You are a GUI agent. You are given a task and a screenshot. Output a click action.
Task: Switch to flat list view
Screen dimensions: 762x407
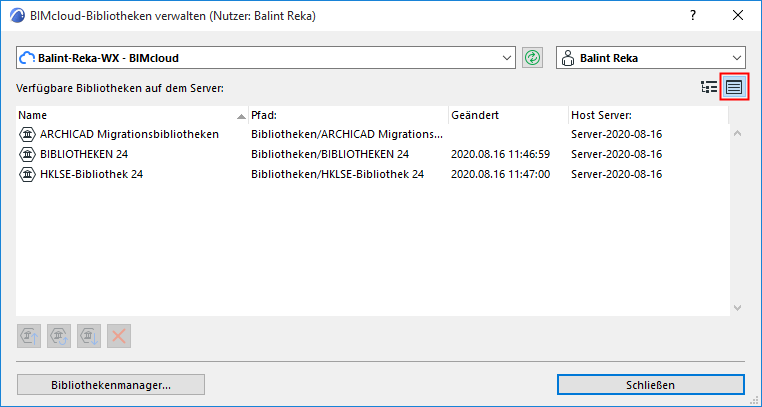[735, 87]
